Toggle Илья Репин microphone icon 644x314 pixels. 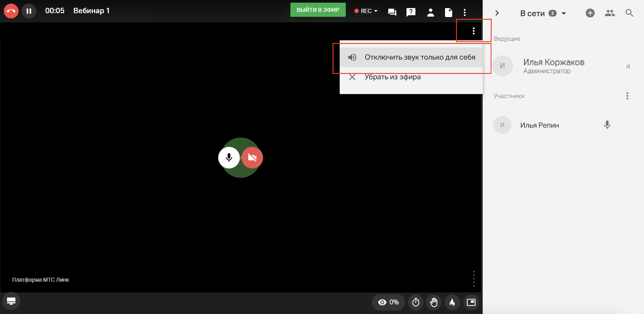[x=607, y=125]
